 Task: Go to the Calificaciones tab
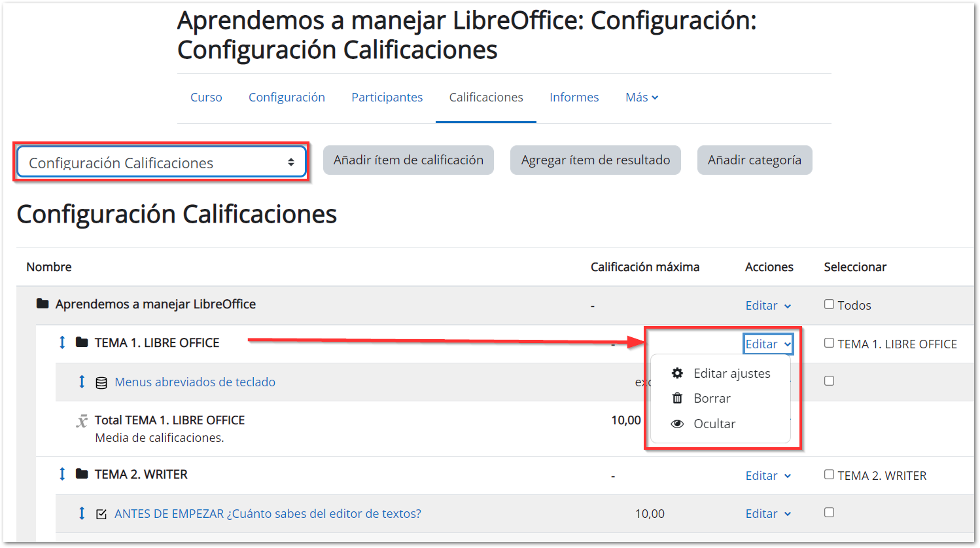coord(486,97)
